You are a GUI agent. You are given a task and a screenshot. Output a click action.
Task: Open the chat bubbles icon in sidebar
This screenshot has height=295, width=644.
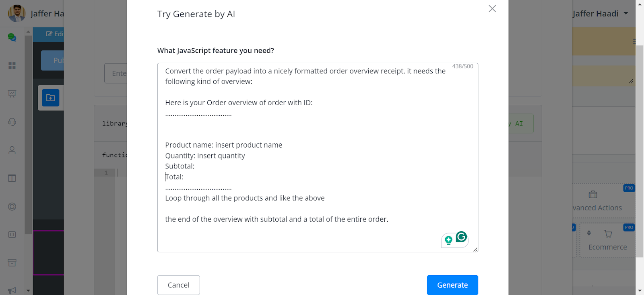12,37
